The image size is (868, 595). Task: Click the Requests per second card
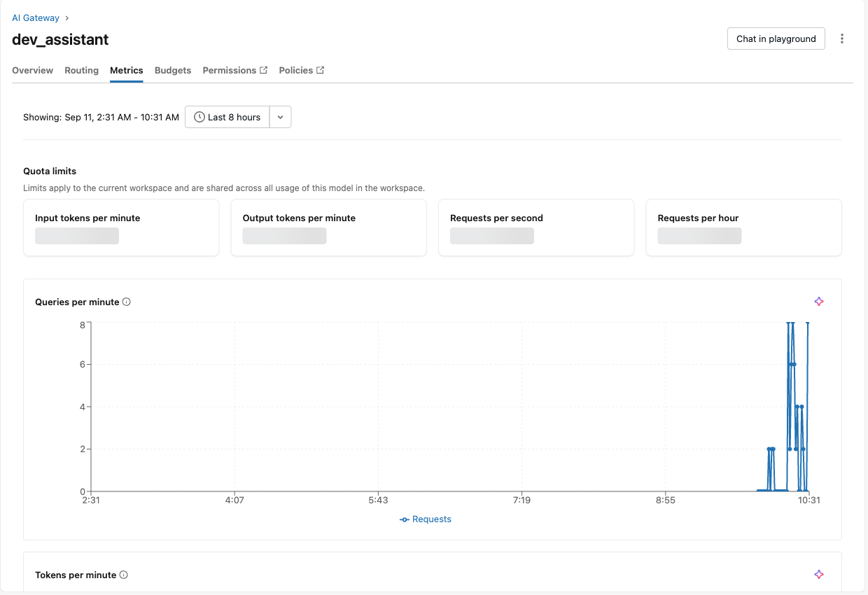click(x=536, y=227)
